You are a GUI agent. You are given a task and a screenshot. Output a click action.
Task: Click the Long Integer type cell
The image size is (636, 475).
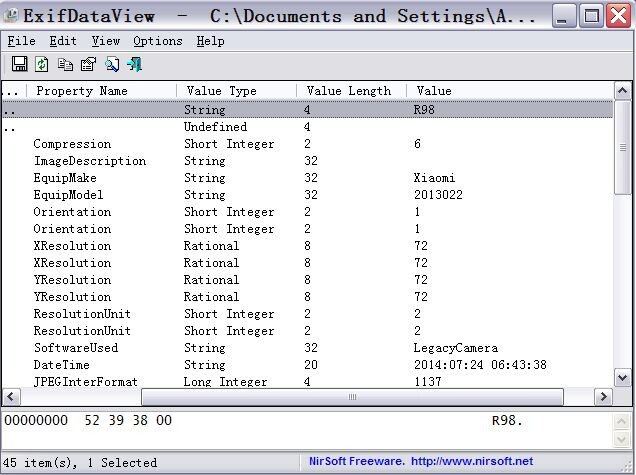point(225,381)
